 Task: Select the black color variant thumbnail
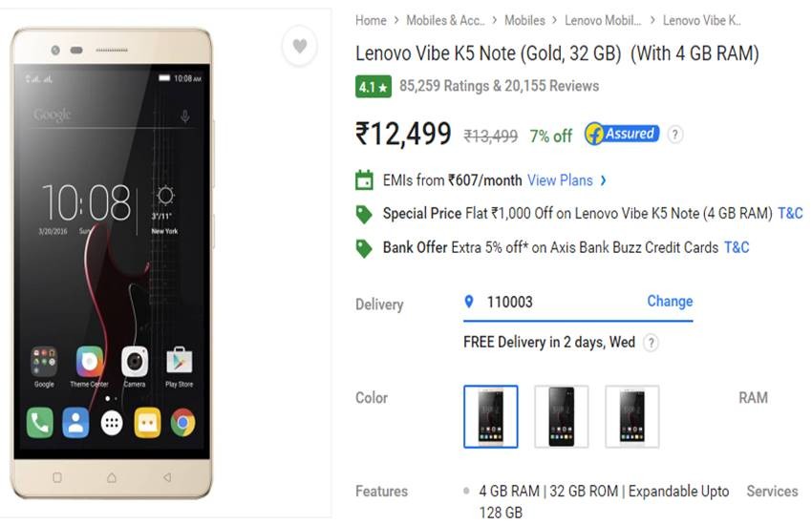click(562, 416)
